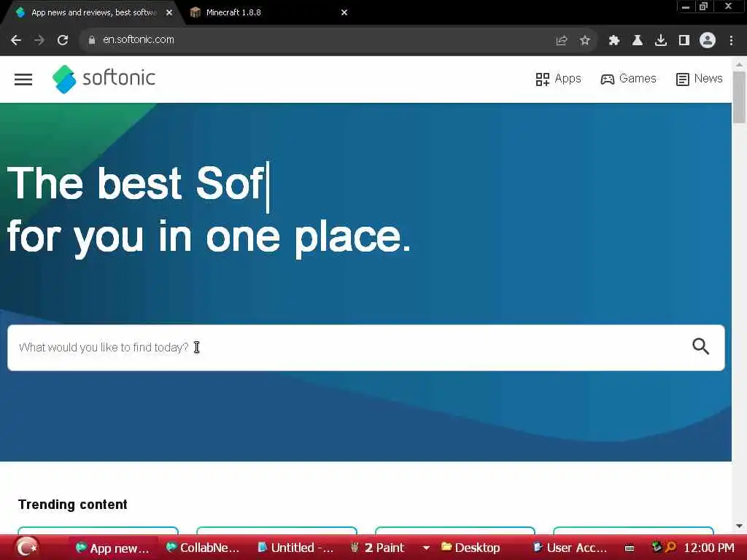
Task: Click the 'Trending content' heading
Action: point(73,505)
